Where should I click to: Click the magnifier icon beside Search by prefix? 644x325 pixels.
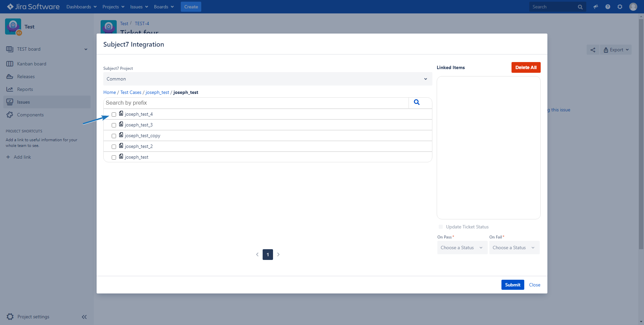pos(417,103)
